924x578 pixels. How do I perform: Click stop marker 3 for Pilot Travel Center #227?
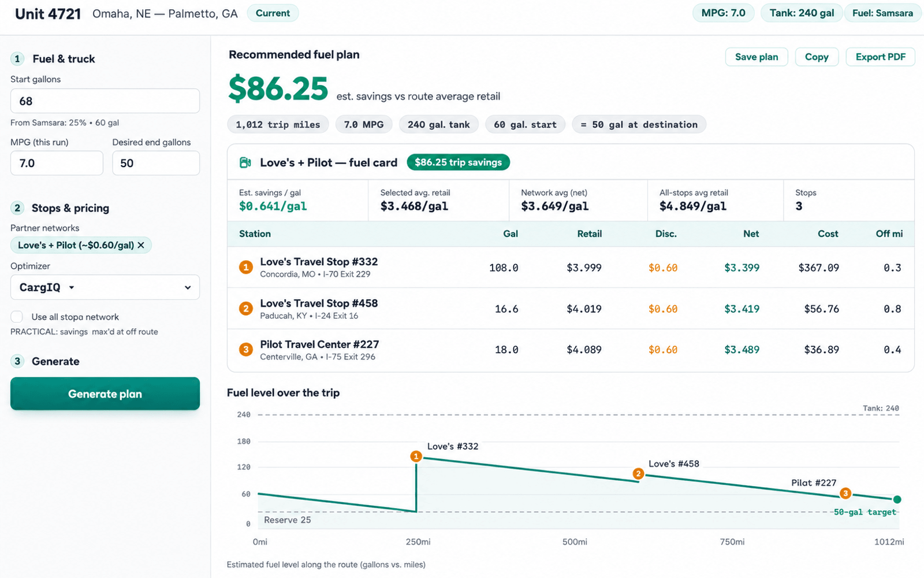tap(246, 350)
